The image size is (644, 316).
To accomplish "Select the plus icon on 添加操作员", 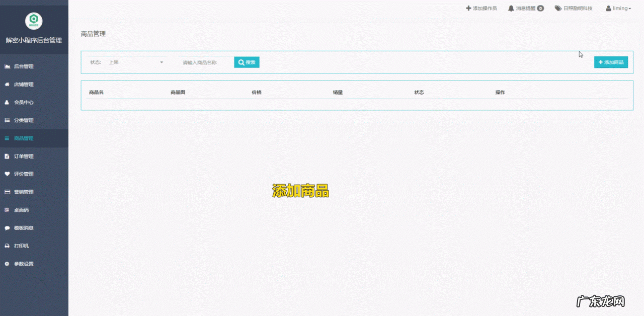I will click(x=468, y=8).
